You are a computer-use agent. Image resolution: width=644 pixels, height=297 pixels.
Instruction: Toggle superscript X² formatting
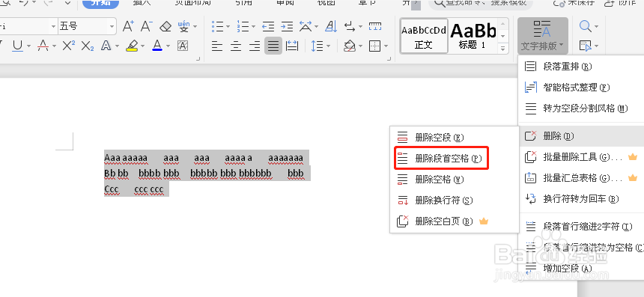[69, 46]
